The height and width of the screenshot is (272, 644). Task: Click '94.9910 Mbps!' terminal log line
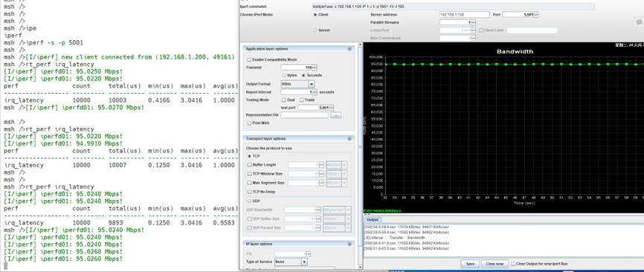tap(63, 143)
